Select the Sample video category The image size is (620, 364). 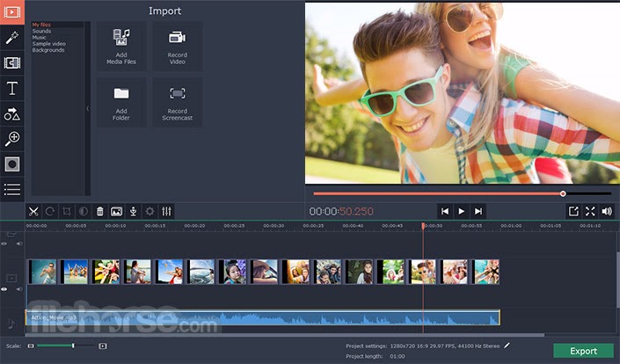(49, 43)
